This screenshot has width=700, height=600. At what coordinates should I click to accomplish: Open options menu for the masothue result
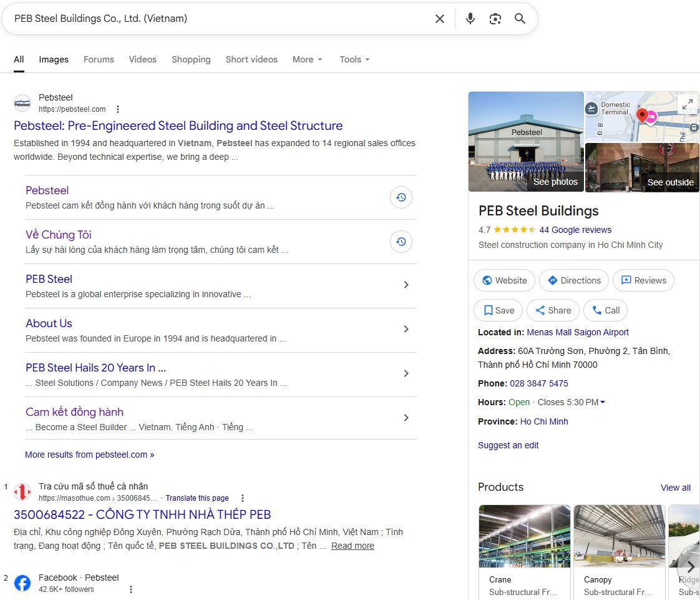pyautogui.click(x=243, y=498)
